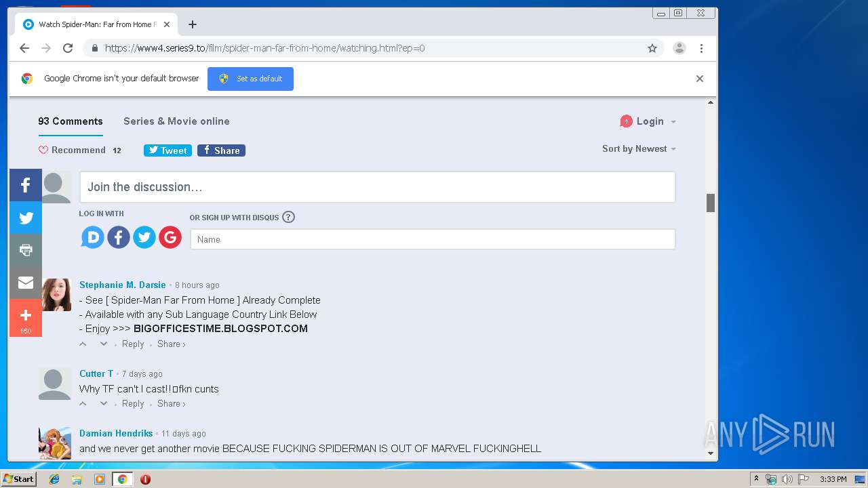This screenshot has width=868, height=488.
Task: Upvote Stephanie M. Darsie's comment
Action: pos(83,344)
